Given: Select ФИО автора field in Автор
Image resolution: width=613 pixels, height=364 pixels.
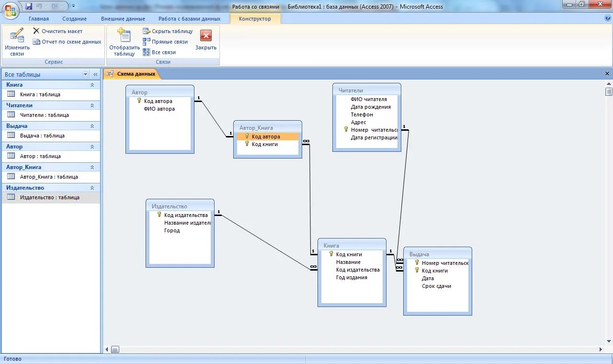Looking at the screenshot, I should point(159,109).
